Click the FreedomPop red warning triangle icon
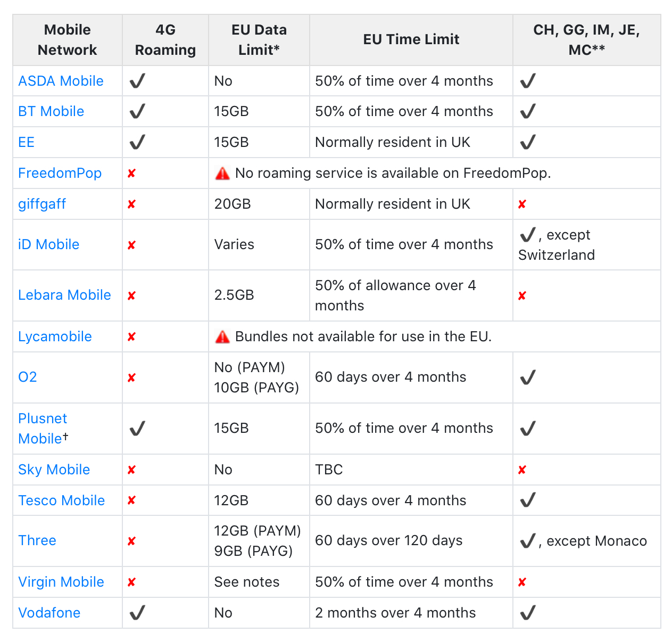Viewport: 672px width, 633px height. pyautogui.click(x=222, y=174)
